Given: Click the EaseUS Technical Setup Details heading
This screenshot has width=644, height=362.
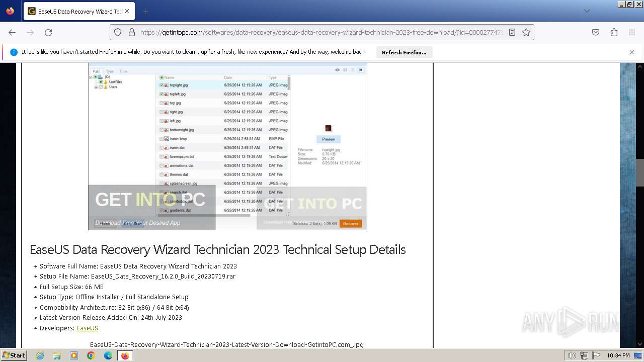Looking at the screenshot, I should click(x=218, y=250).
